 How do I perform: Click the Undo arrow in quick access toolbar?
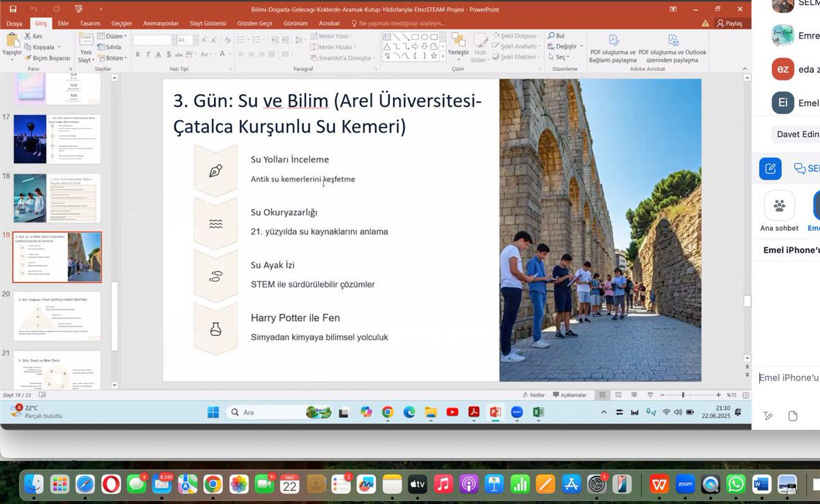click(34, 9)
